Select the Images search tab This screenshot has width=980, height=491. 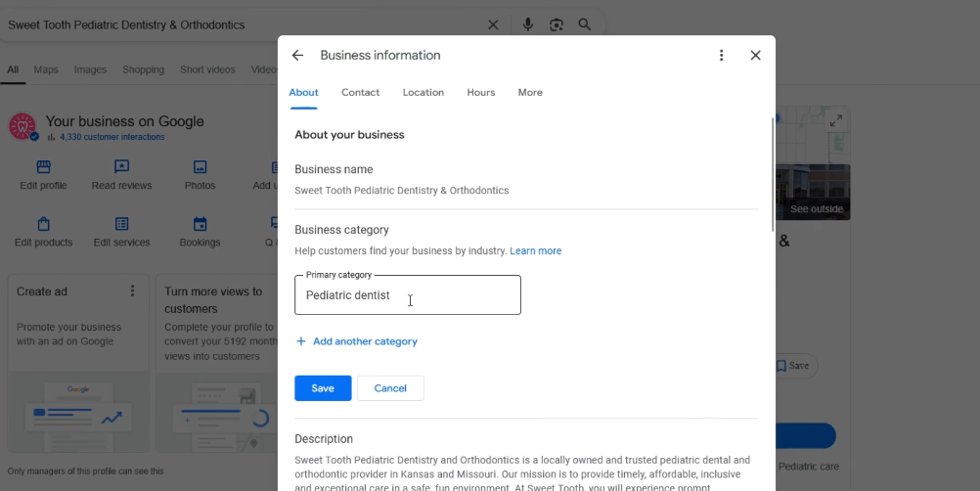tap(90, 70)
